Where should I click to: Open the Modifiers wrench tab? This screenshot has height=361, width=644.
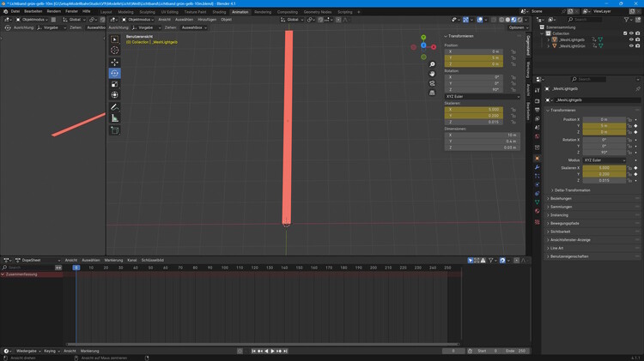point(538,167)
